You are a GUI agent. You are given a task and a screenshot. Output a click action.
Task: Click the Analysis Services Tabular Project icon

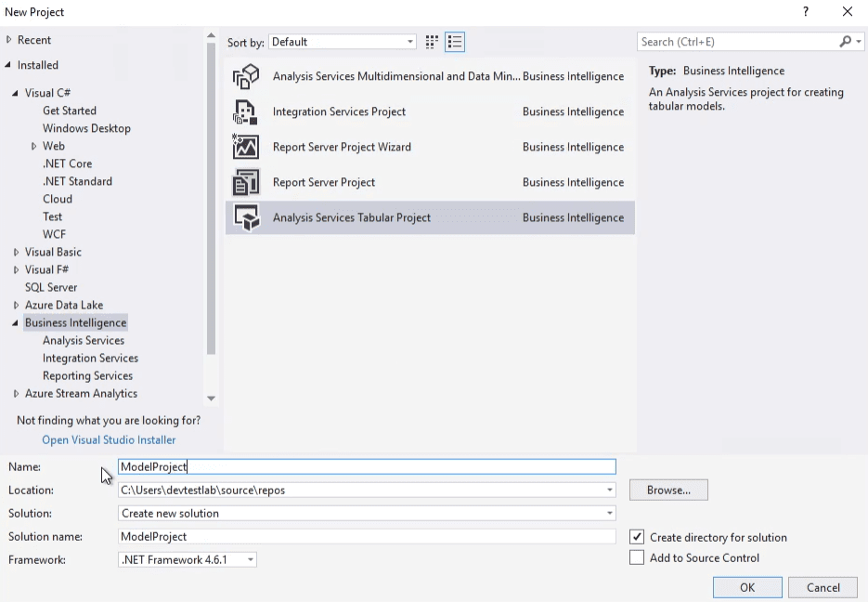point(246,218)
